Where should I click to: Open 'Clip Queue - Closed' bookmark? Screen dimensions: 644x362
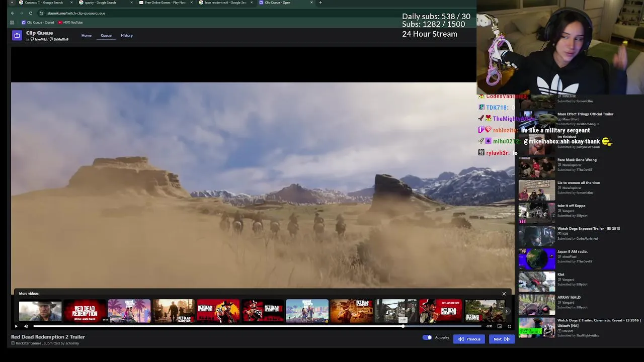(x=38, y=23)
